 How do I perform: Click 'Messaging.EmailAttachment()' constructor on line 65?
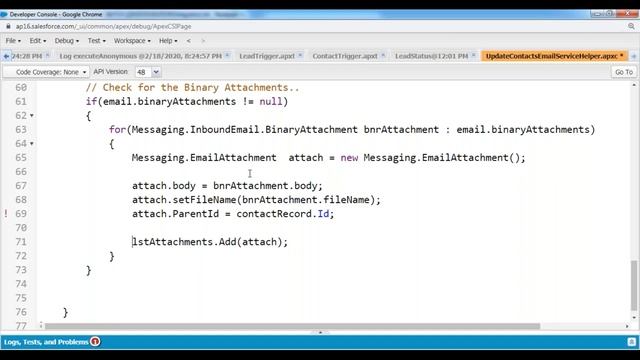point(442,158)
